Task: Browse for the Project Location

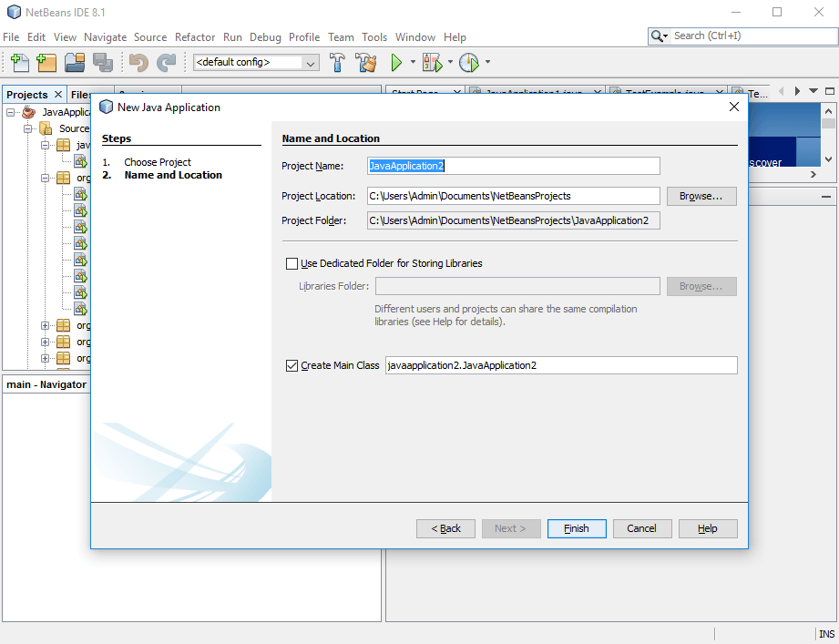Action: 701,197
